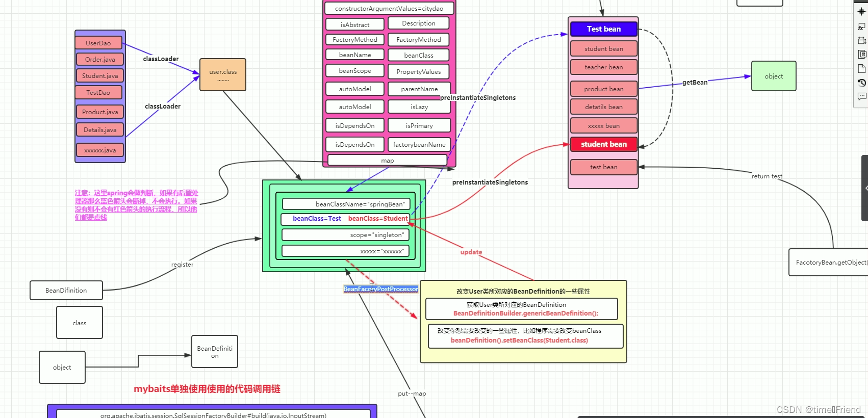868x418 pixels.
Task: Select the Student.java box
Action: (100, 76)
